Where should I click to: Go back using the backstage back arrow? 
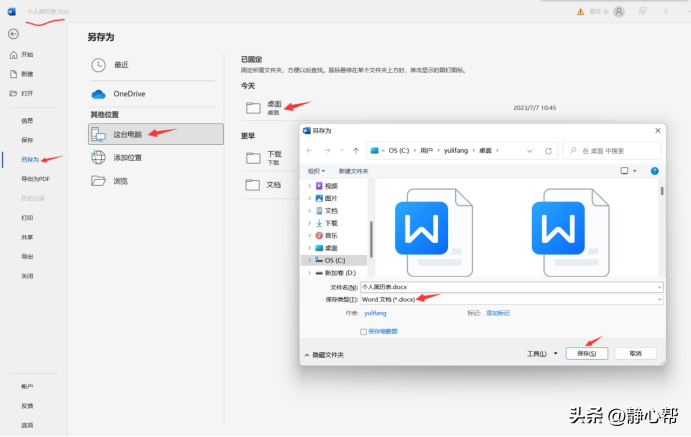point(13,34)
